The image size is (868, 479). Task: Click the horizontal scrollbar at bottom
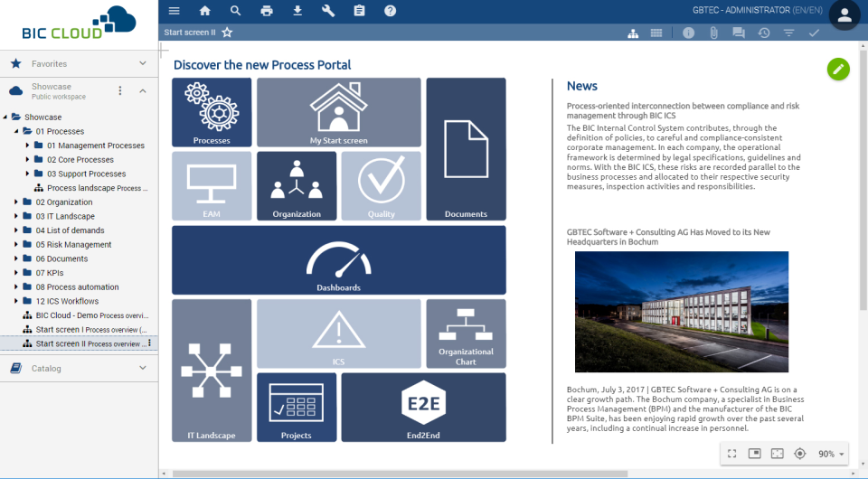coord(400,474)
